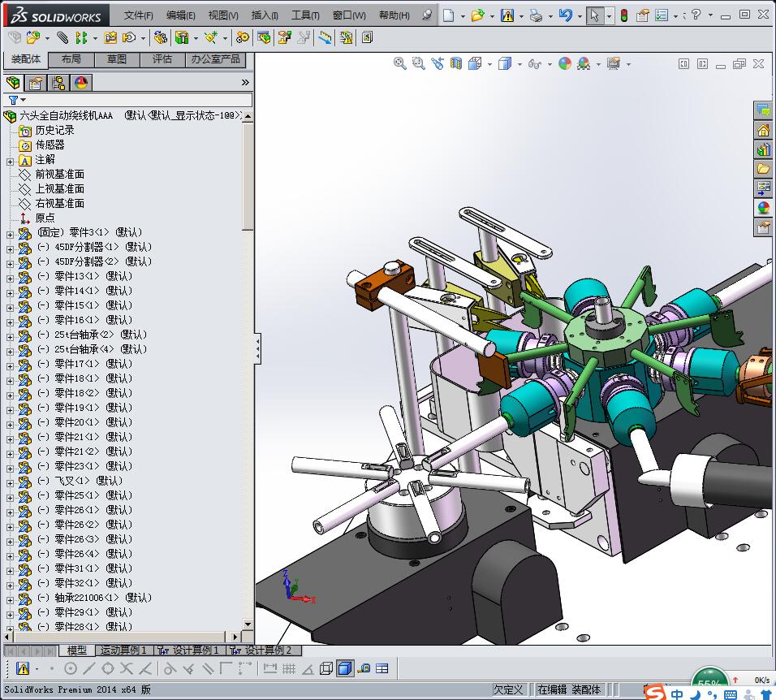The width and height of the screenshot is (776, 700).
Task: Activate the Section View tool
Action: [455, 63]
